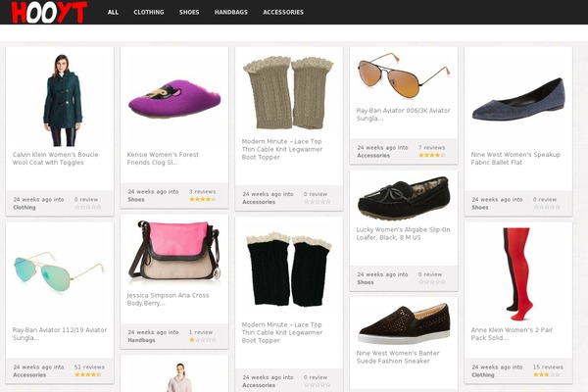588x392 pixels.
Task: Open the partially visible pink sweater image
Action: (179, 377)
